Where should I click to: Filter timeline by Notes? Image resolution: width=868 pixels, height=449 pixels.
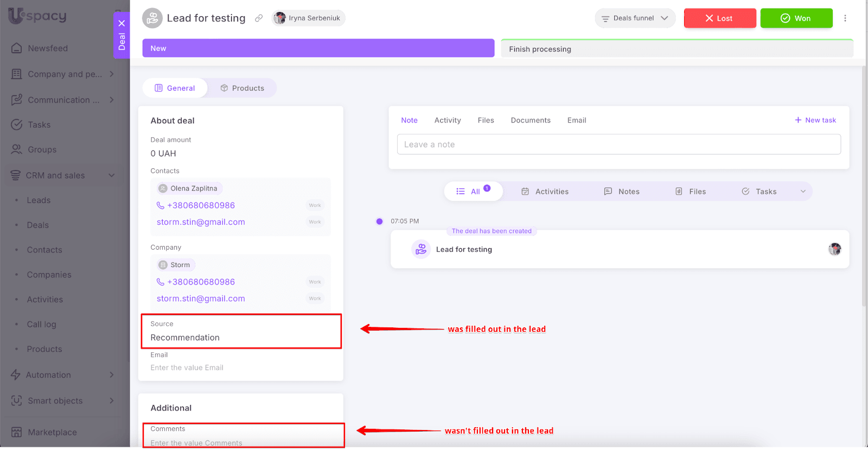click(622, 192)
